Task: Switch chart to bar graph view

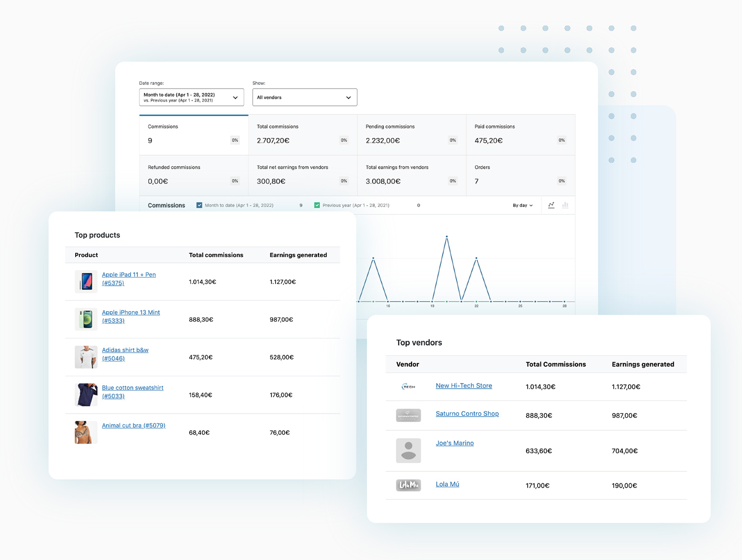Action: [x=565, y=205]
